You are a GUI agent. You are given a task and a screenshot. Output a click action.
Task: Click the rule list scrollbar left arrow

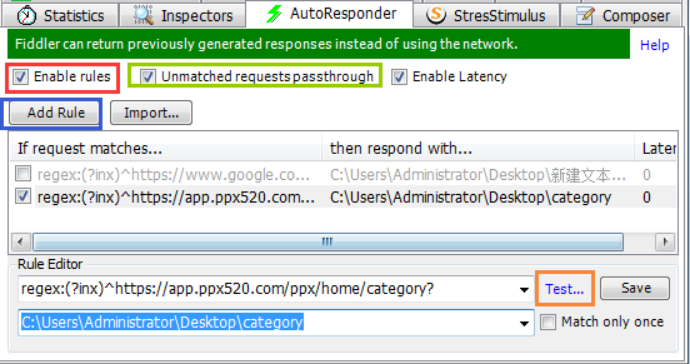[x=20, y=242]
